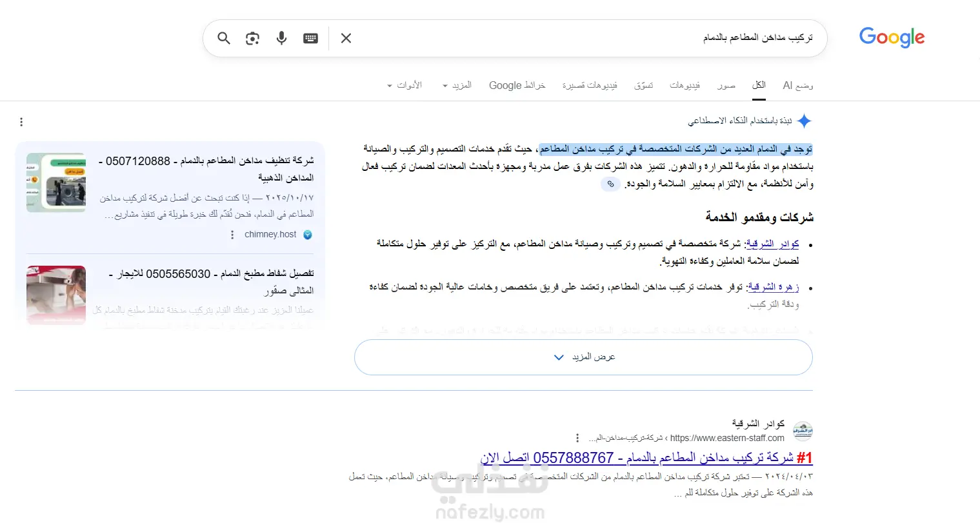
Task: Open source card تفصيل شفاط مطبخ الدمام
Action: coord(212,282)
